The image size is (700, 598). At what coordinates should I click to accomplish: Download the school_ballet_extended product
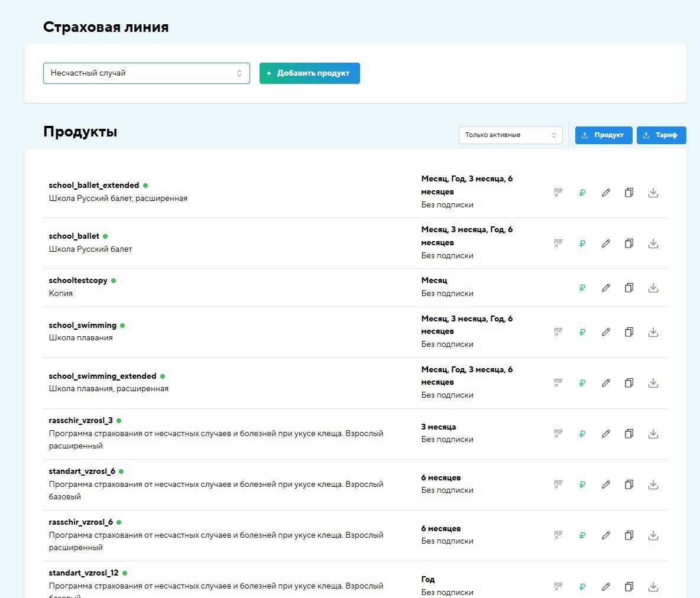click(653, 193)
